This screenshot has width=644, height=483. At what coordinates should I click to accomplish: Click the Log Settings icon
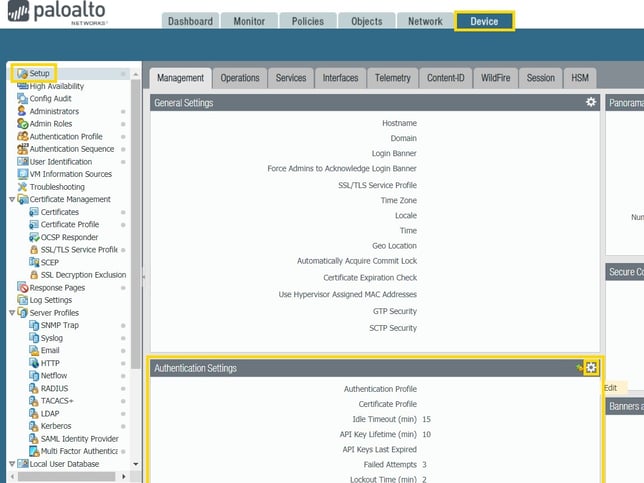tap(22, 300)
